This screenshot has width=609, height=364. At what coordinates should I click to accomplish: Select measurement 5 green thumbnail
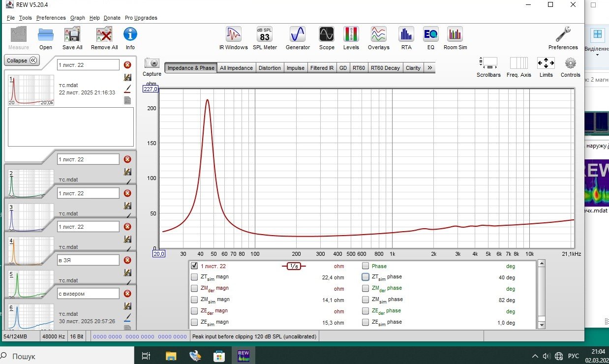[x=31, y=284]
